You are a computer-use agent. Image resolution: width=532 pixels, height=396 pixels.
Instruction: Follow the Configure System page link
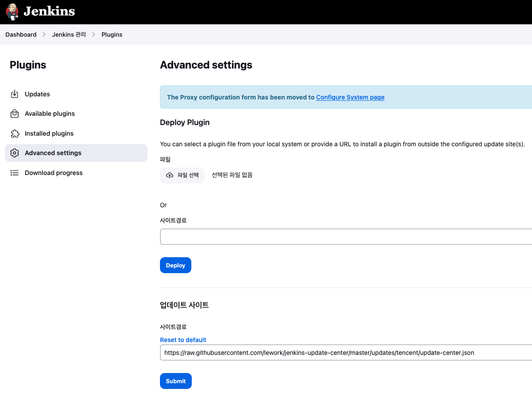[350, 97]
